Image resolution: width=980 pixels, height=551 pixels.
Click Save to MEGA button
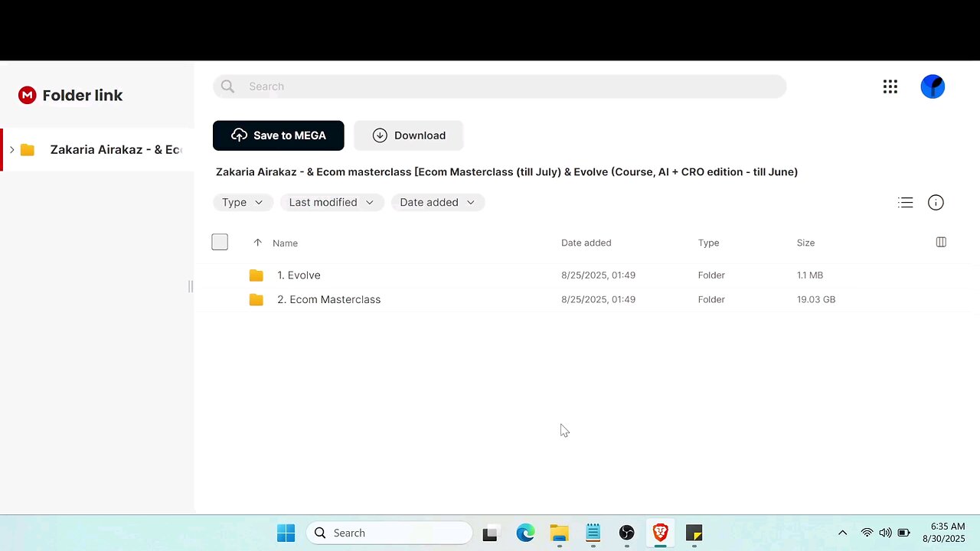[279, 135]
